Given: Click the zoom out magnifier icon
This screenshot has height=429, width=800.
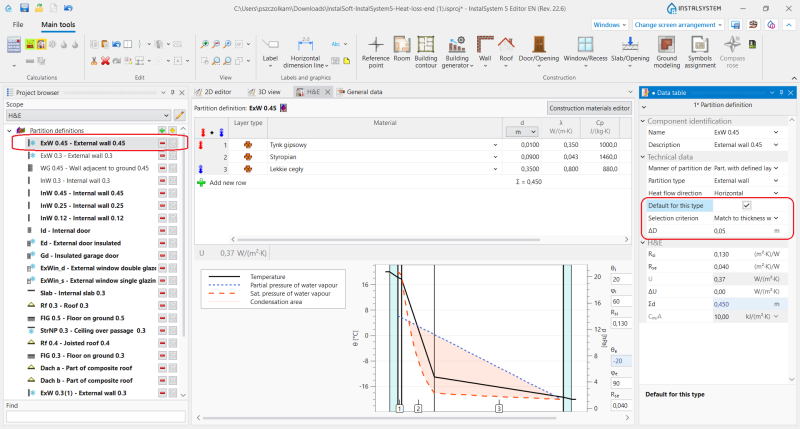Looking at the screenshot, I should [x=216, y=44].
